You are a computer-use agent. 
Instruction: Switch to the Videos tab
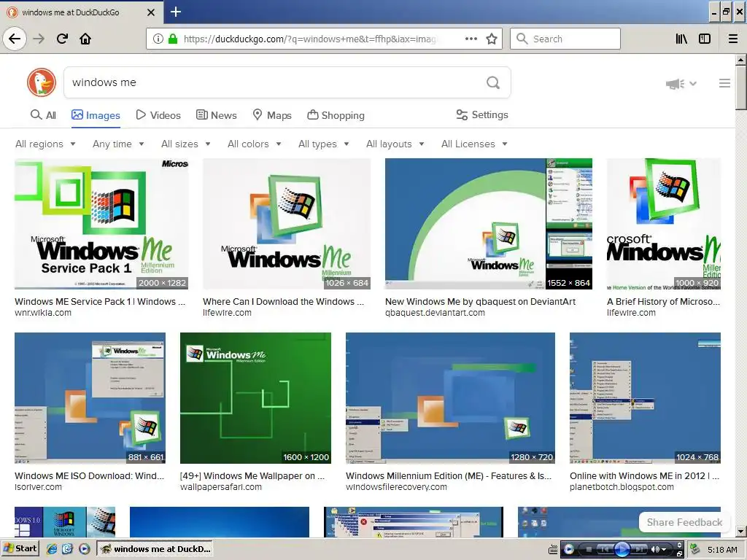tap(158, 115)
